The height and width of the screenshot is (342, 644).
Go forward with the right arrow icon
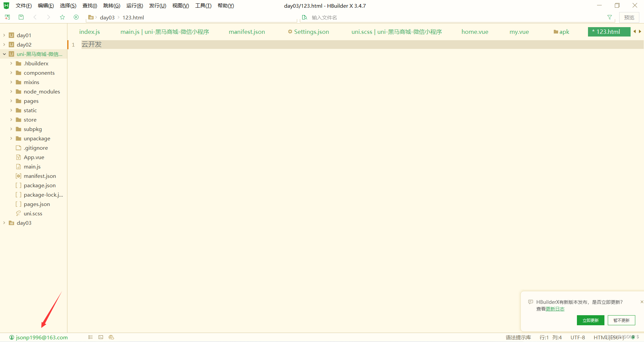click(x=49, y=17)
